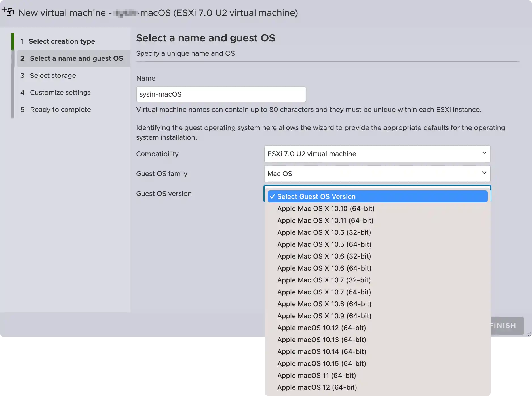Open the Compatibility dropdown

coord(377,154)
